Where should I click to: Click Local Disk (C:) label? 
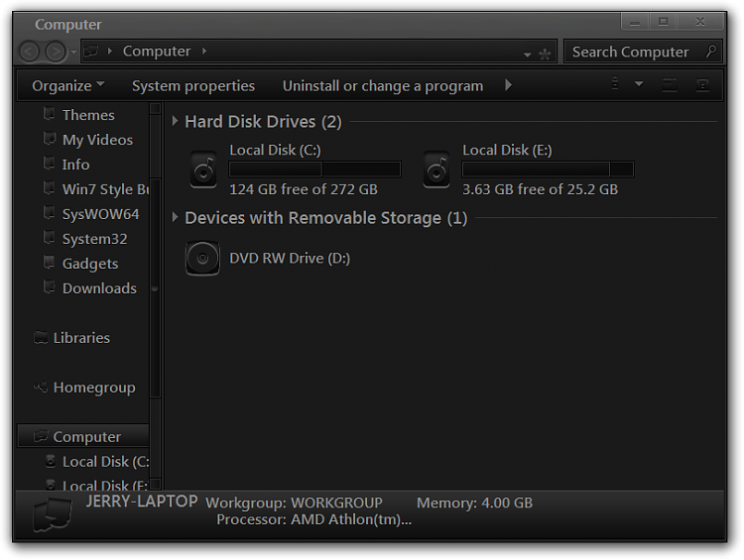[x=275, y=151]
